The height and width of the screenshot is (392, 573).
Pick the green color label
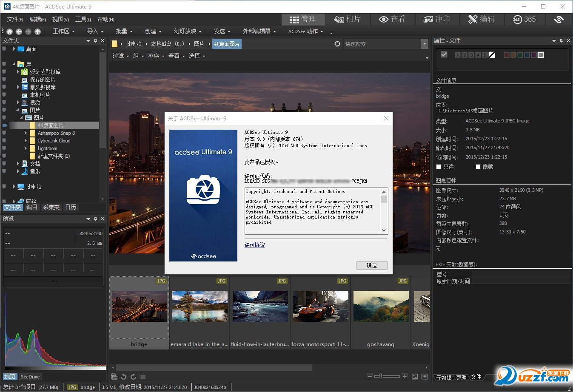click(x=520, y=55)
